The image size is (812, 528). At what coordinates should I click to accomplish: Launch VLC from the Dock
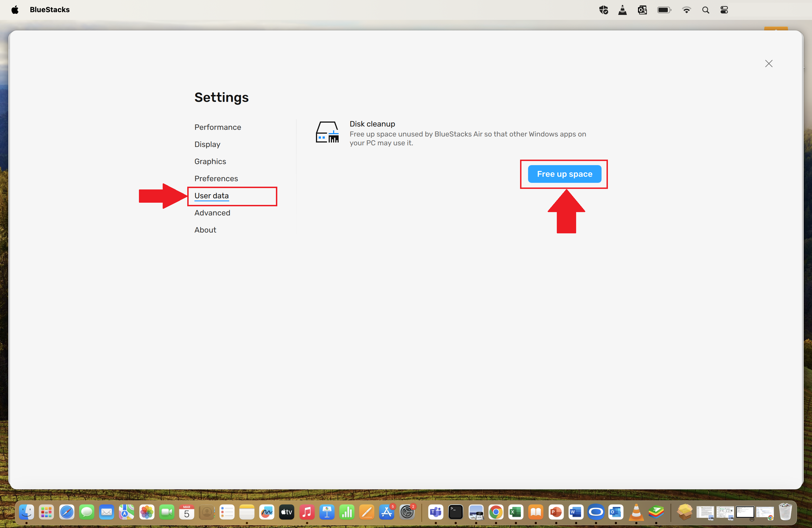click(x=636, y=512)
